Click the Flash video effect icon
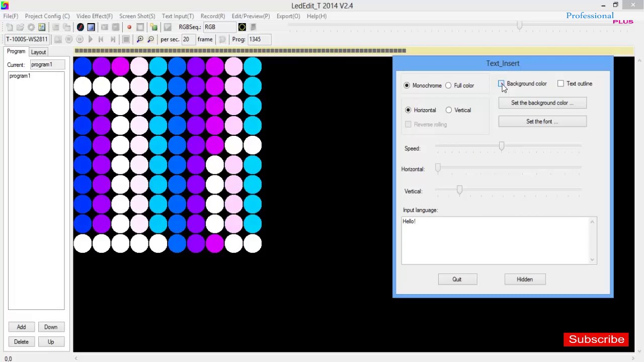The image size is (644, 362). (80, 27)
